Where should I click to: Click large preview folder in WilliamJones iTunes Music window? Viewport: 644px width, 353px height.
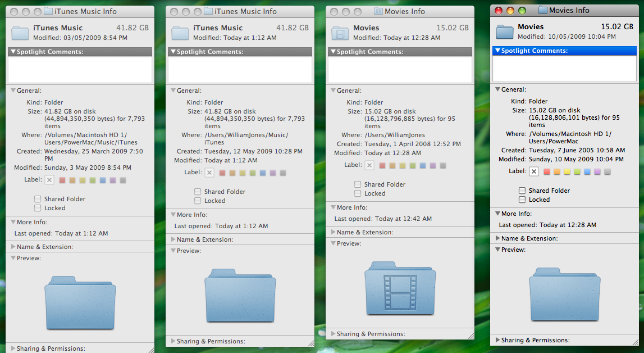[240, 296]
